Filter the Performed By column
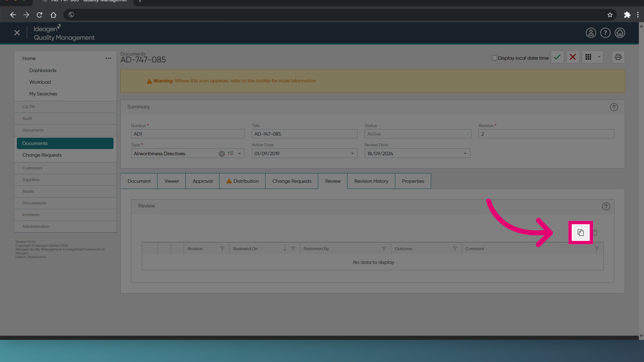644x362 pixels. click(384, 249)
